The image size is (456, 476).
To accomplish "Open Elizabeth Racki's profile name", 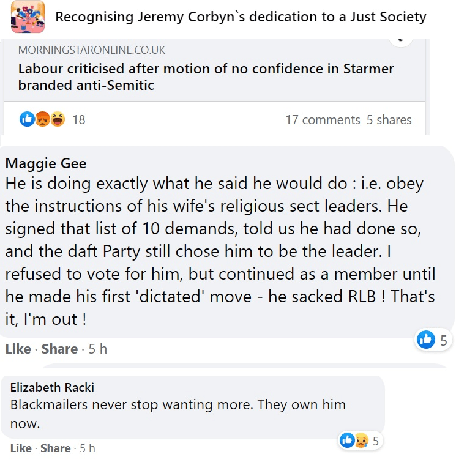I will pos(52,387).
